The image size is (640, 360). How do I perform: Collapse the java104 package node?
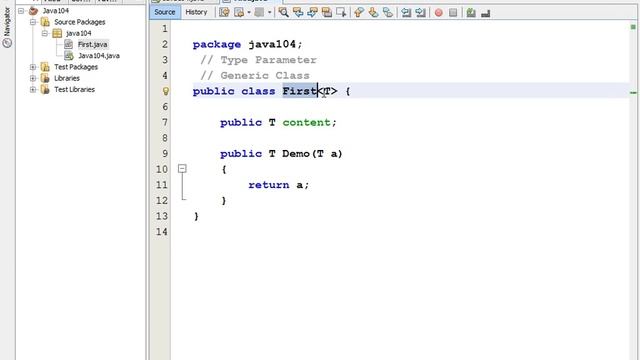point(45,33)
